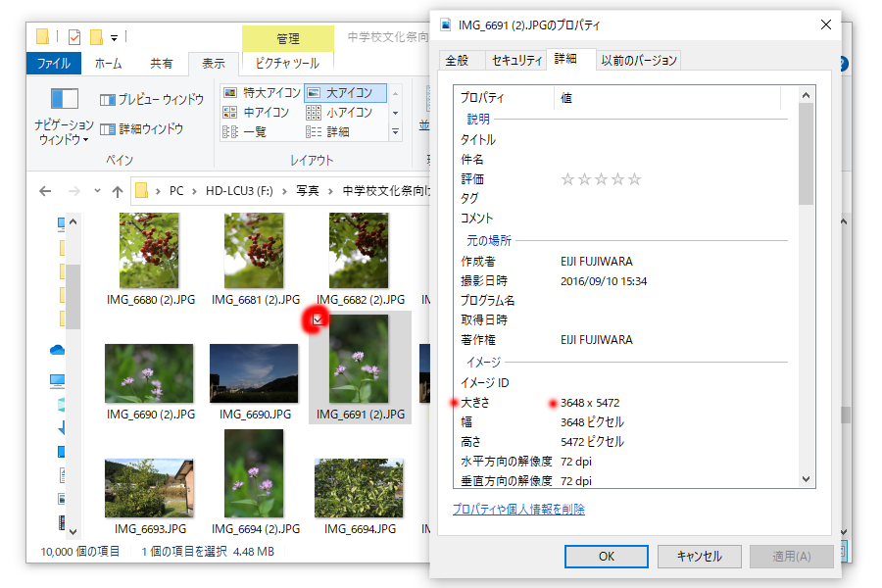Click the 撮影日時 value 2016/09/10 15:34
This screenshot has height=588, width=882.
tap(604, 281)
